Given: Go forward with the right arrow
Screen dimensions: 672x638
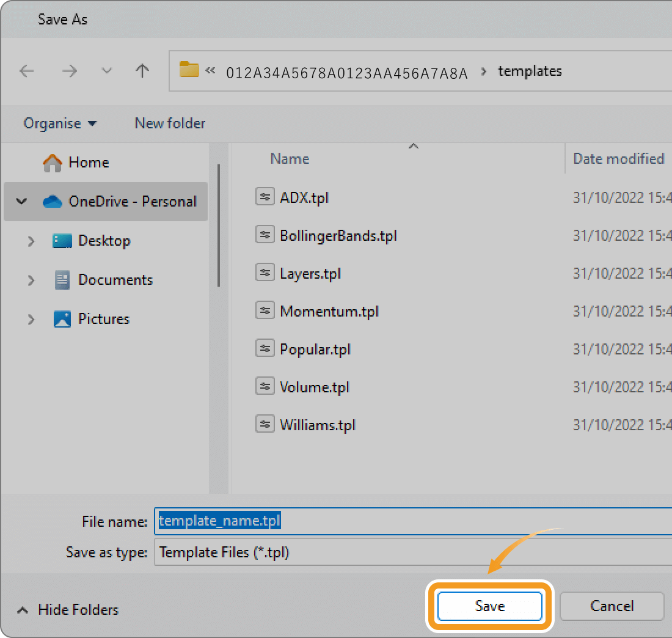Looking at the screenshot, I should point(70,71).
